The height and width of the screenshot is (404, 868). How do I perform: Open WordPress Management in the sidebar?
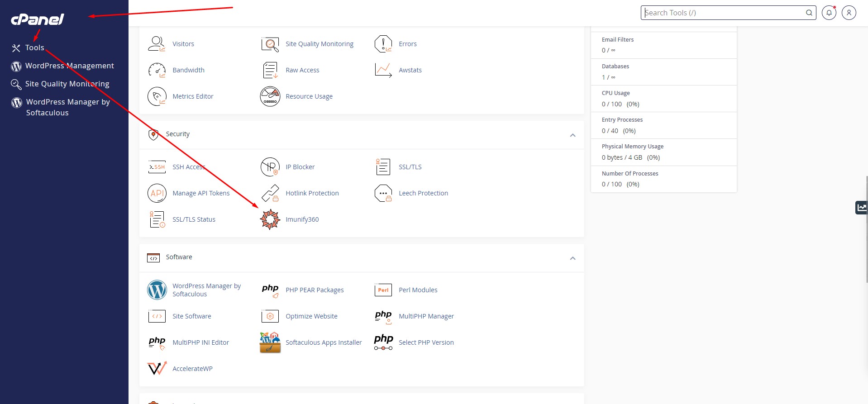[x=69, y=66]
